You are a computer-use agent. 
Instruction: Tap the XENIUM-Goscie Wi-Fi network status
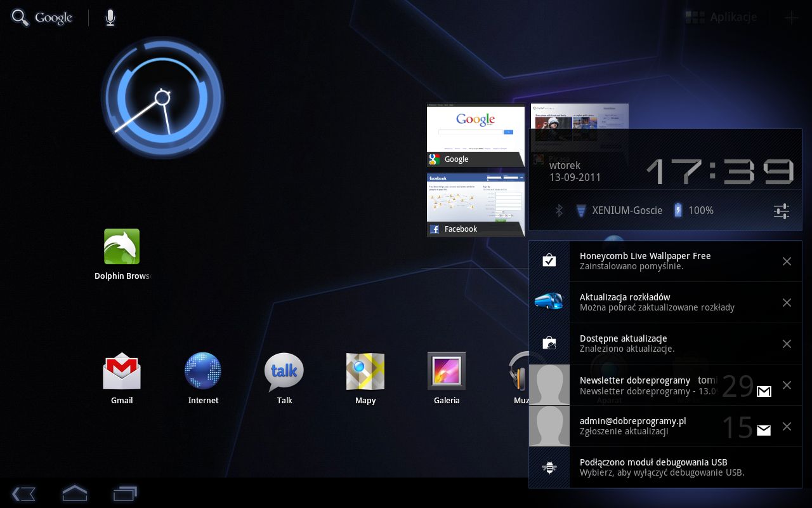click(619, 211)
